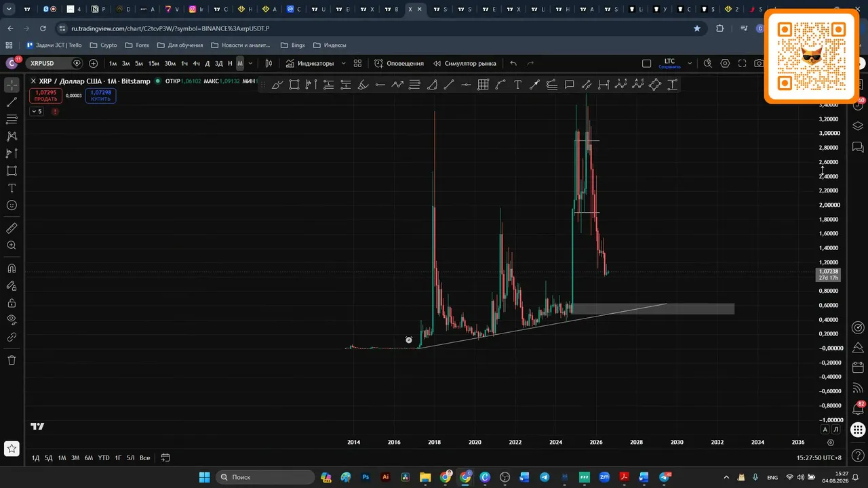
Task: Select the 4ч timeframe
Action: click(197, 63)
